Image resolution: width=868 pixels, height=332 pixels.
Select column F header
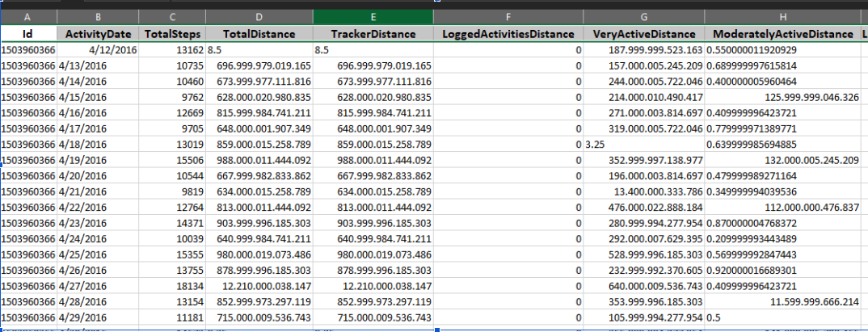point(508,17)
